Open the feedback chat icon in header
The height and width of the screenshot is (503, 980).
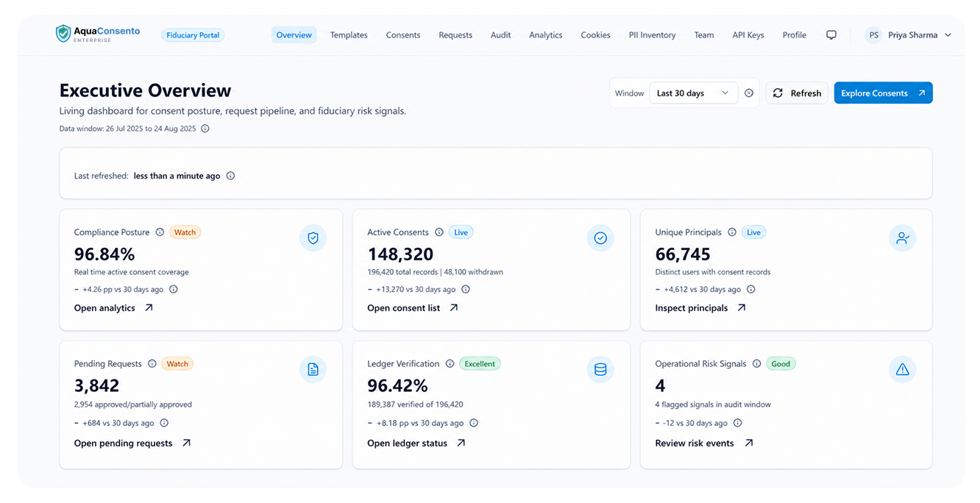pyautogui.click(x=831, y=35)
